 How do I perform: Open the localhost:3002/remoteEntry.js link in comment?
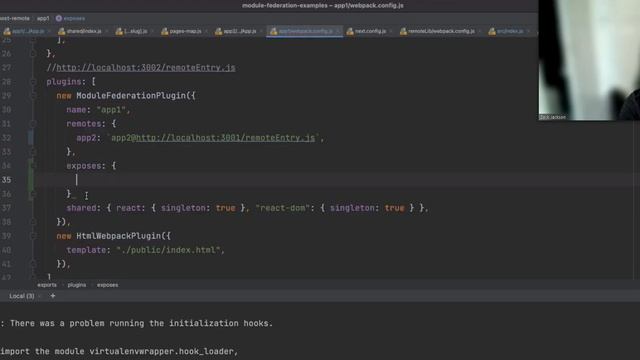146,68
